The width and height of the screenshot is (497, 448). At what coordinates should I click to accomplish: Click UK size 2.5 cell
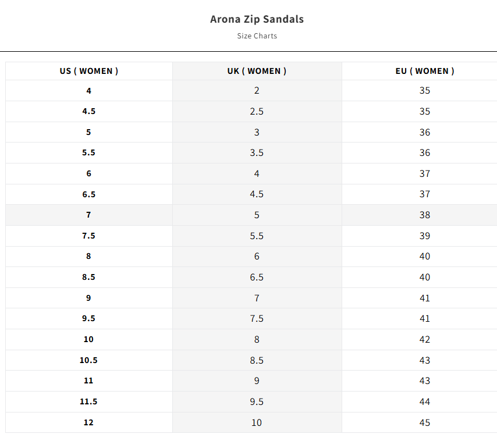click(x=257, y=112)
